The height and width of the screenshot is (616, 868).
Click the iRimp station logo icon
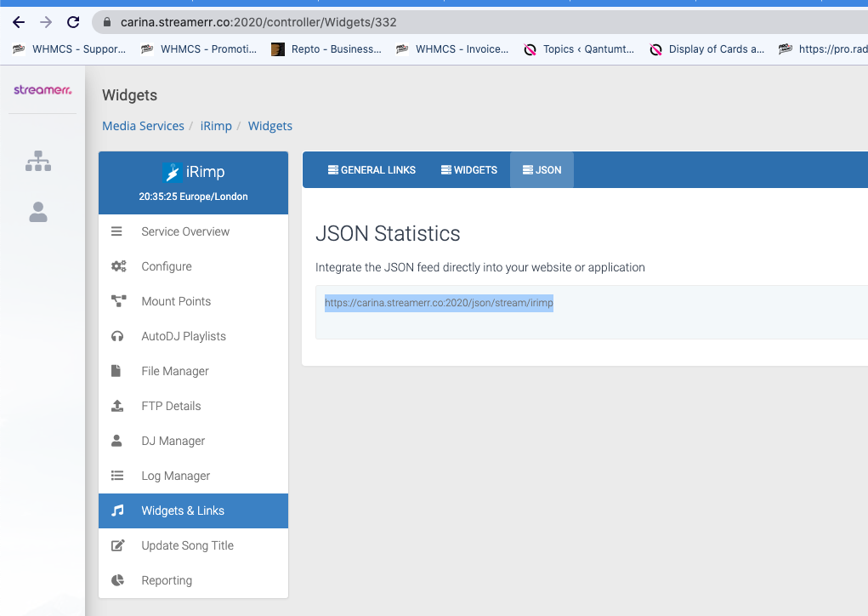[173, 172]
